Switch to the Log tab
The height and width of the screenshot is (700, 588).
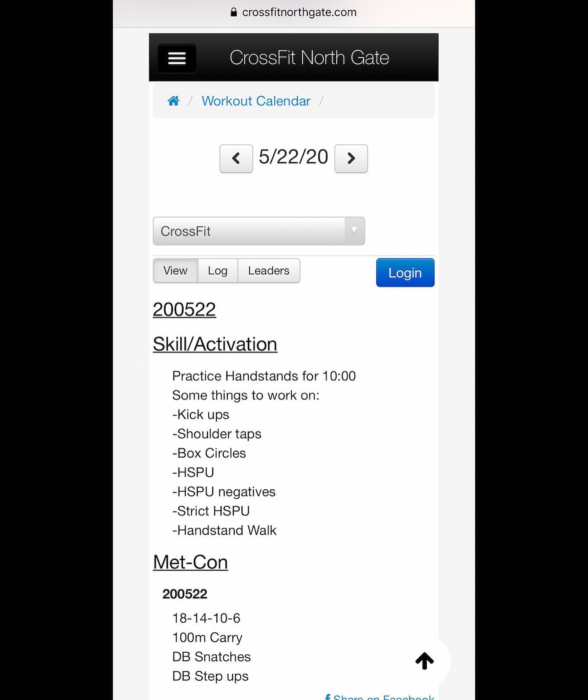218,271
